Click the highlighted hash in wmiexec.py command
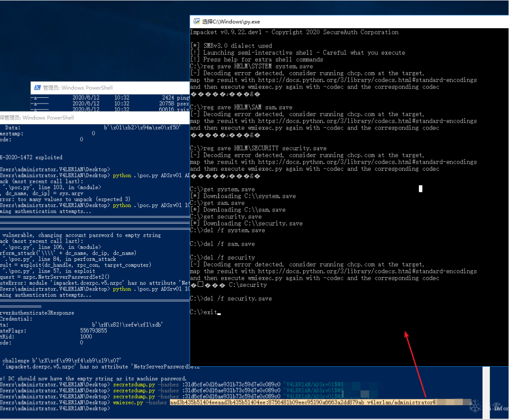The width and height of the screenshot is (509, 420). click(x=267, y=403)
